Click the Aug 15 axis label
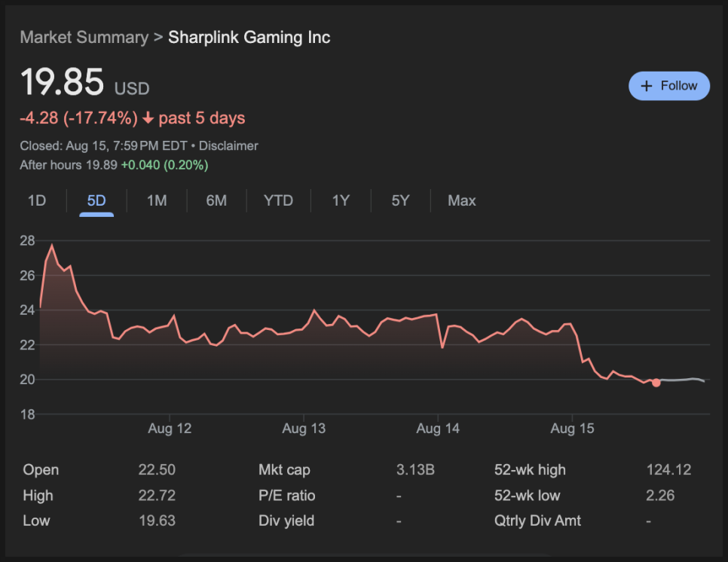The height and width of the screenshot is (562, 728). [572, 429]
